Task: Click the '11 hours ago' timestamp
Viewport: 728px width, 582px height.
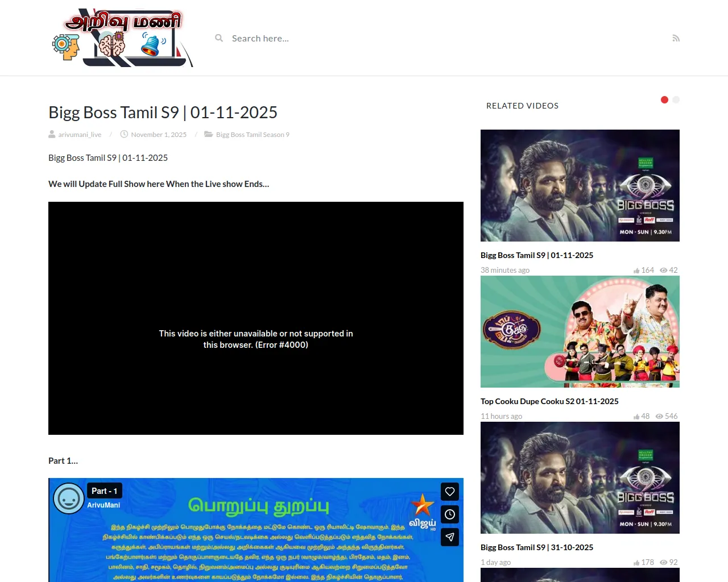Action: pos(501,417)
